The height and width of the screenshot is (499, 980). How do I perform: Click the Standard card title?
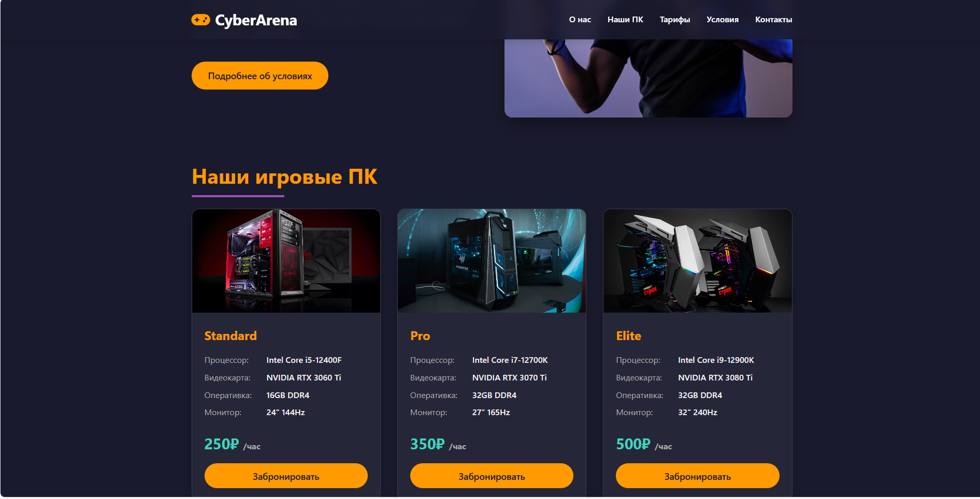tap(230, 336)
